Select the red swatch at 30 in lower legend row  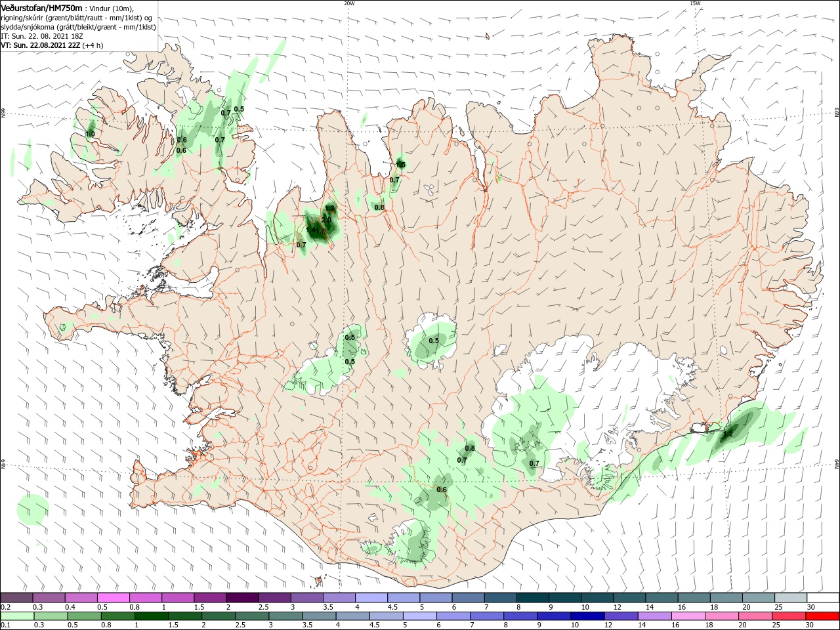coord(823,616)
